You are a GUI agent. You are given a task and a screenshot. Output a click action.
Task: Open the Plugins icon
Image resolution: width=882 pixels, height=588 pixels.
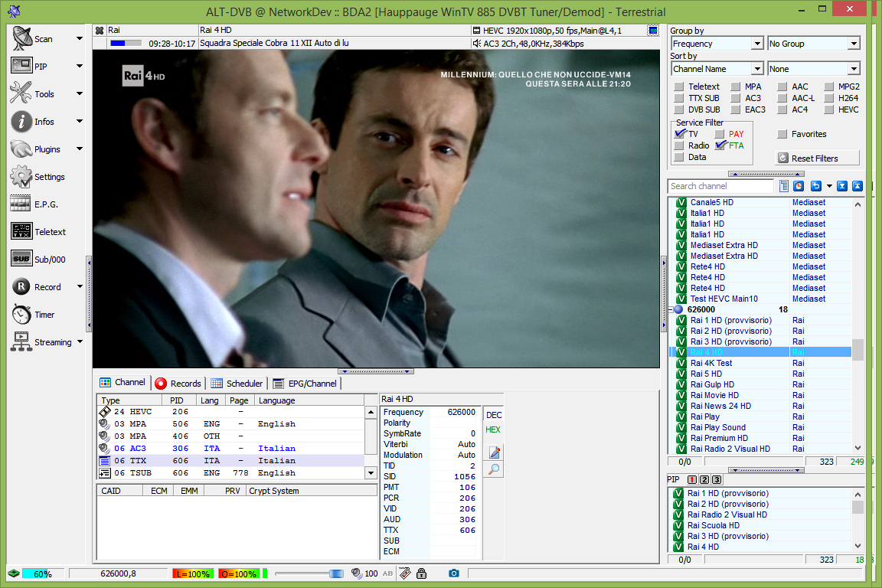click(21, 149)
